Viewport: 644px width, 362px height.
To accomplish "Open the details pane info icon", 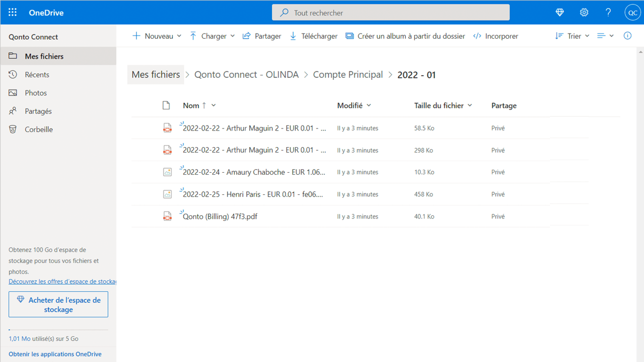I will tap(627, 36).
